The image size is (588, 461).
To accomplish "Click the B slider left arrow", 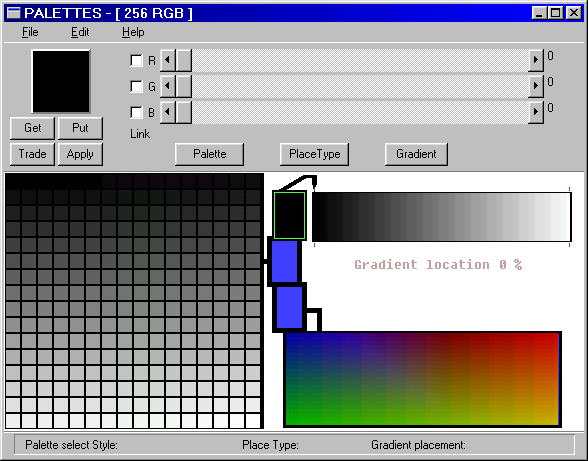I will [x=168, y=112].
